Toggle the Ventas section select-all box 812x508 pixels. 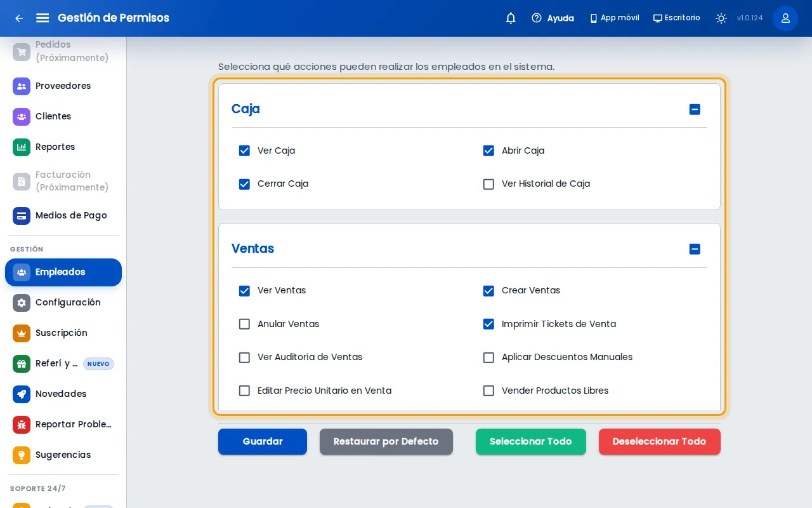click(695, 249)
